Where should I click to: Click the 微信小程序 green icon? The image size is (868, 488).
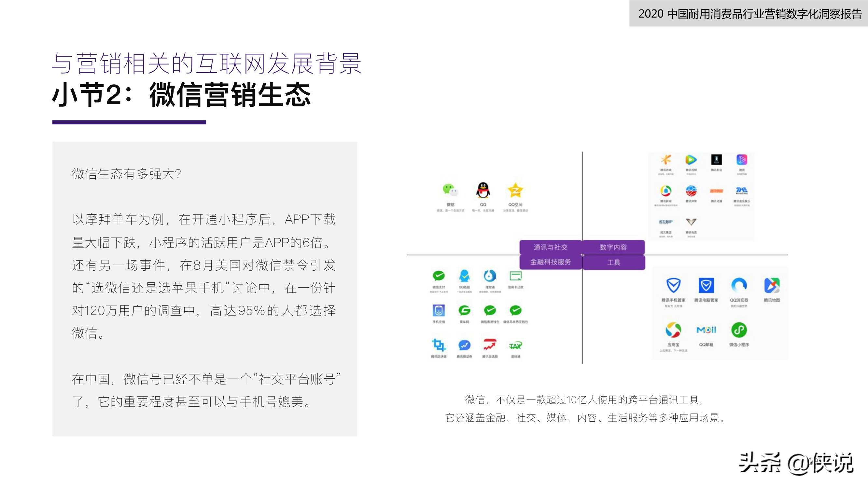pos(739,330)
